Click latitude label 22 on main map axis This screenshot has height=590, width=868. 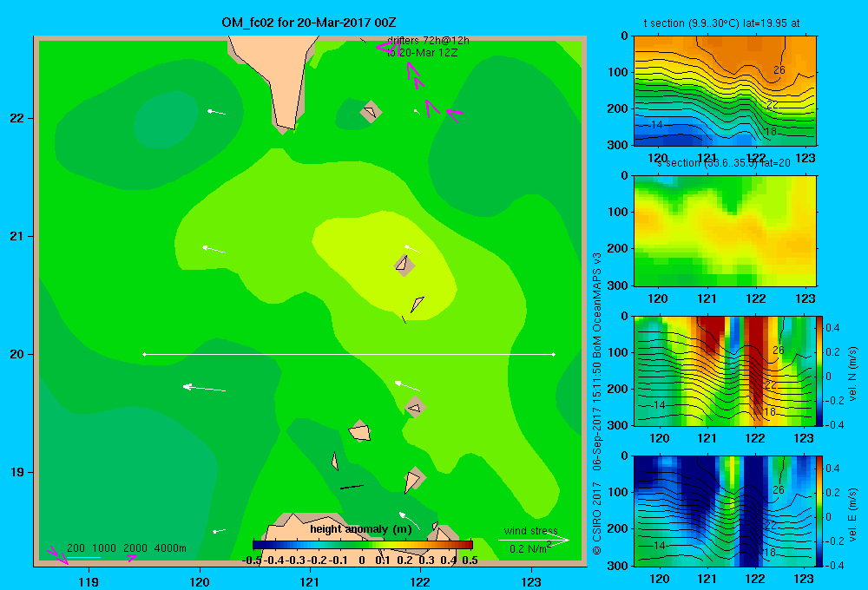(x=17, y=118)
